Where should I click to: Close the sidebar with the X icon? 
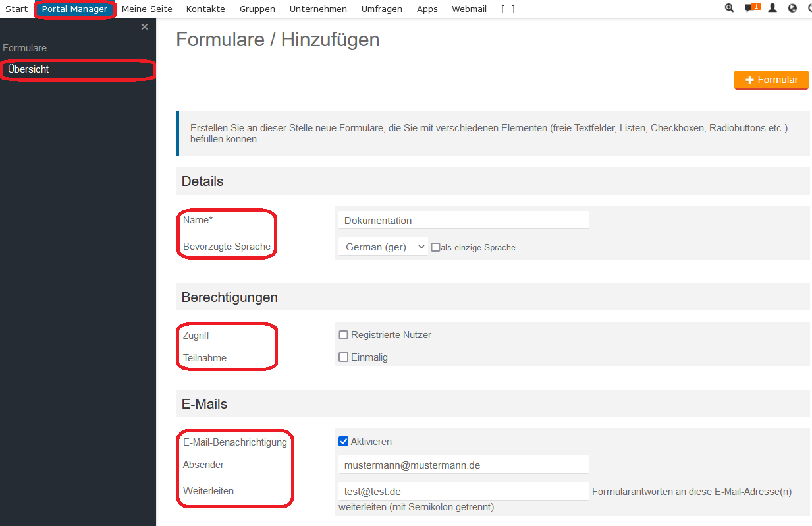click(145, 27)
